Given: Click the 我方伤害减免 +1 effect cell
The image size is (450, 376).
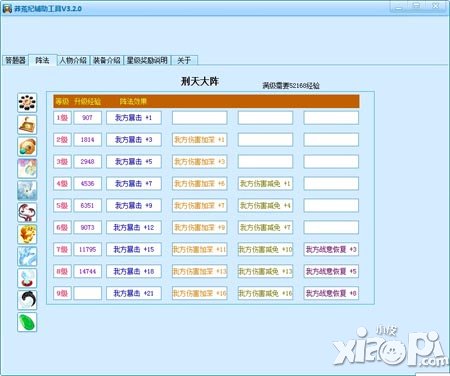Looking at the screenshot, I should click(x=265, y=184).
